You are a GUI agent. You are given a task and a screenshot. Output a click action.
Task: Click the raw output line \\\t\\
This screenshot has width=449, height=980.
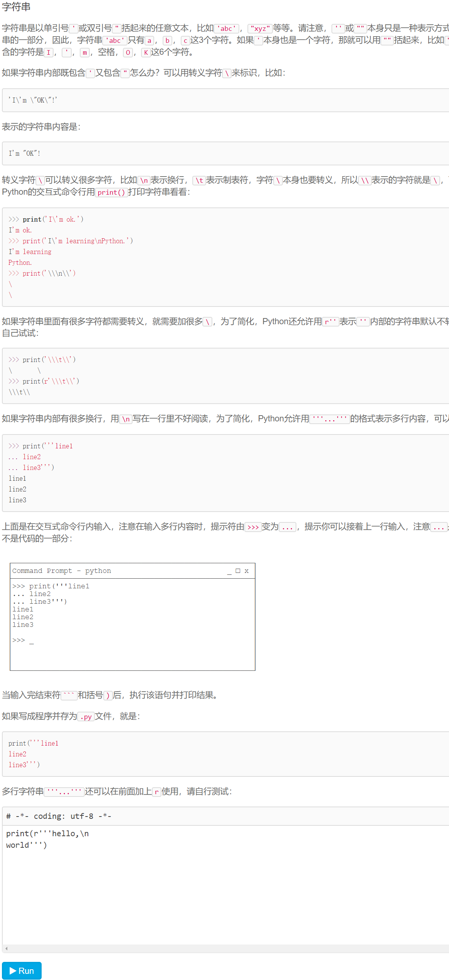pos(19,392)
